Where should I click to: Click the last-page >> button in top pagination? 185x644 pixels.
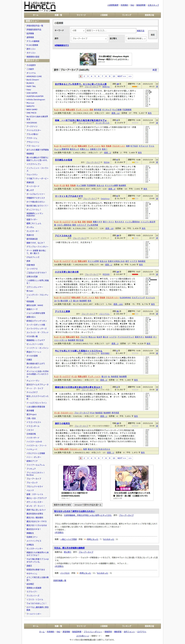(130, 76)
